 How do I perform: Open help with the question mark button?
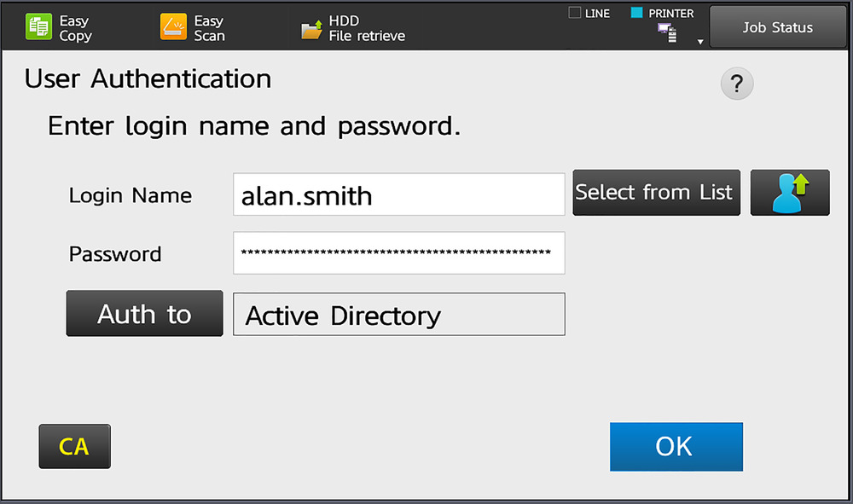tap(737, 84)
